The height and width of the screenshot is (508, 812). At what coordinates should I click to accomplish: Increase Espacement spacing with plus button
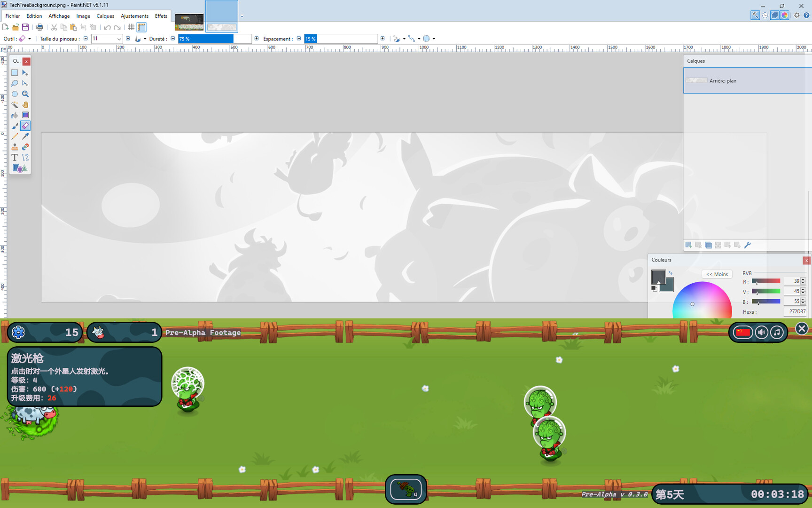pos(383,39)
